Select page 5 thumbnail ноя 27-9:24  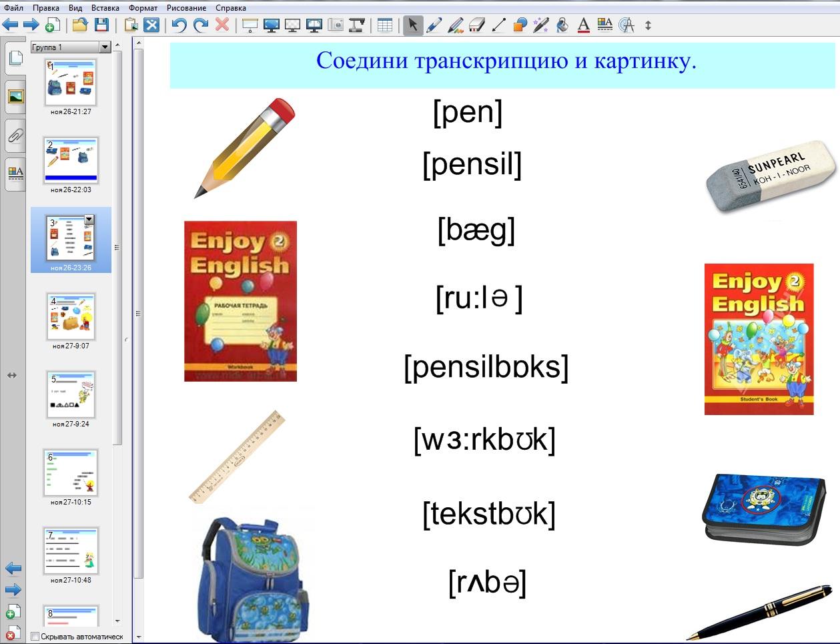point(71,394)
